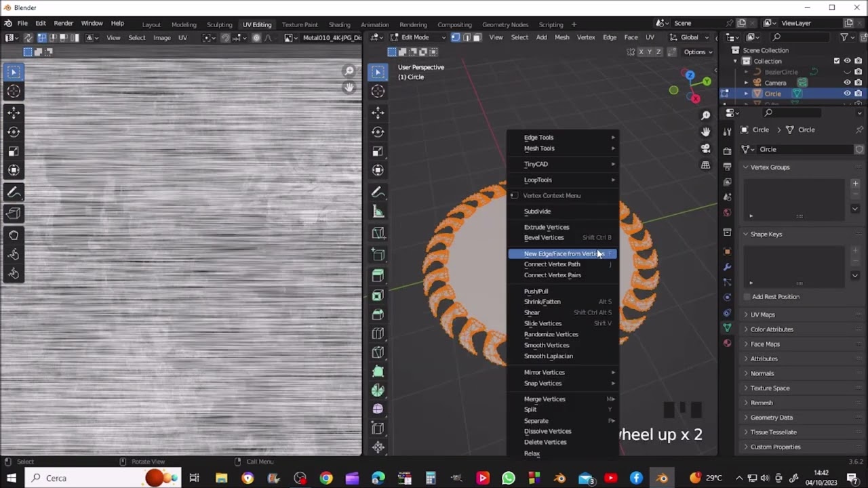Hide the Camera object in viewport
The width and height of the screenshot is (868, 488).
pyautogui.click(x=847, y=83)
